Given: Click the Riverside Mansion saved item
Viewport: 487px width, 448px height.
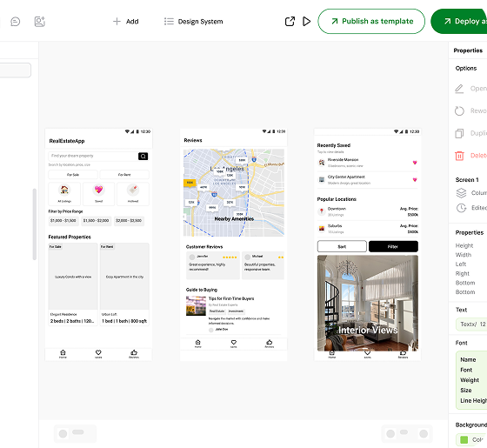Looking at the screenshot, I should (x=368, y=163).
